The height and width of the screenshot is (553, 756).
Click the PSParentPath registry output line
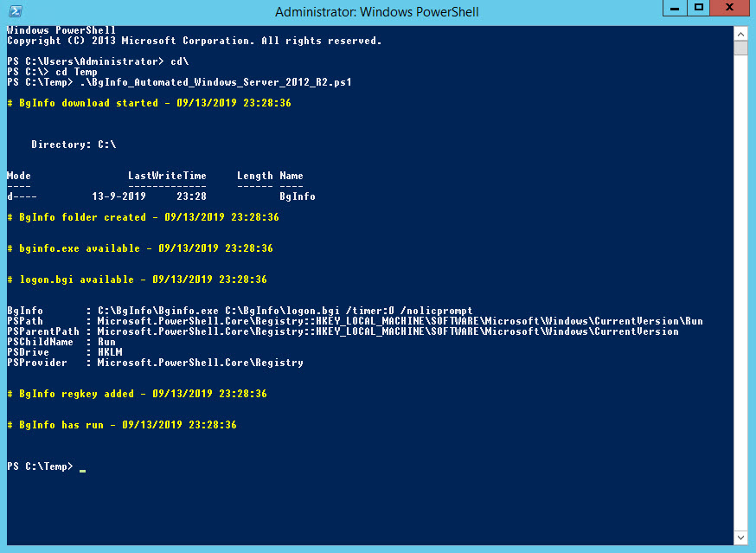(x=343, y=331)
